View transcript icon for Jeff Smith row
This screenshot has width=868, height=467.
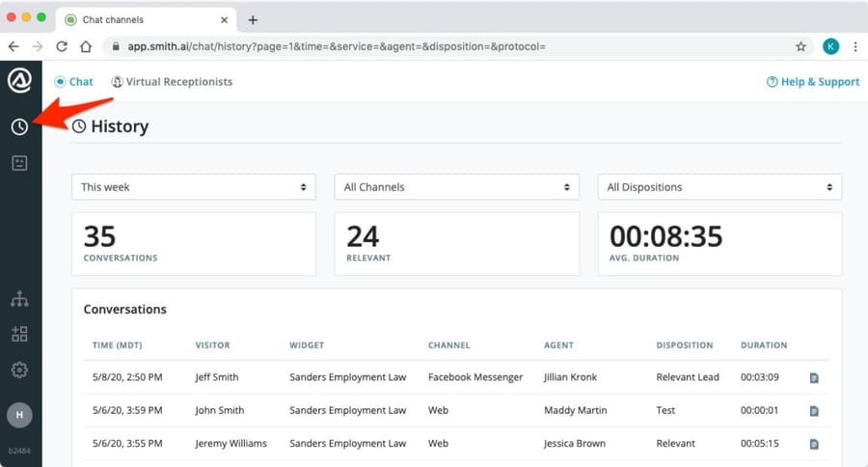pyautogui.click(x=814, y=378)
